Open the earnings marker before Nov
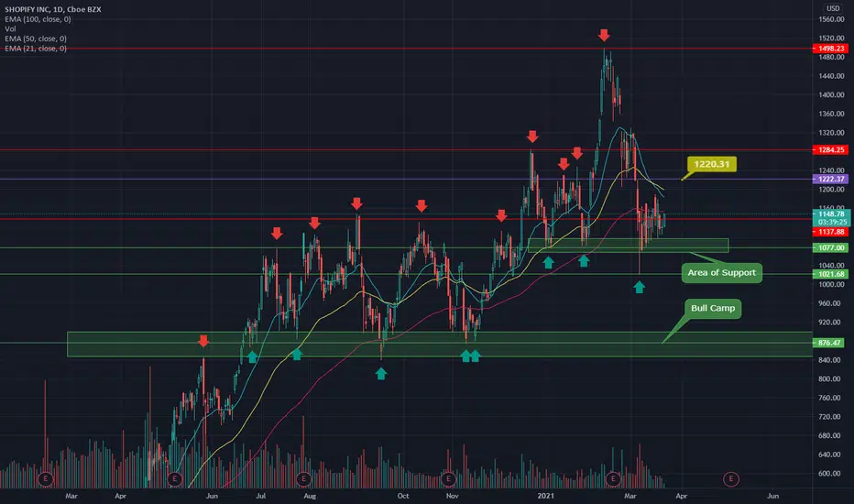This screenshot has width=854, height=504. click(448, 479)
